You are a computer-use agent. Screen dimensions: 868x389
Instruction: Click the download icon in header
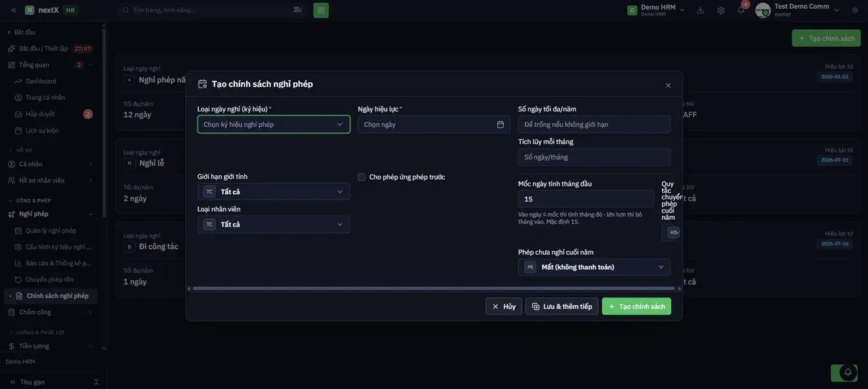click(701, 10)
